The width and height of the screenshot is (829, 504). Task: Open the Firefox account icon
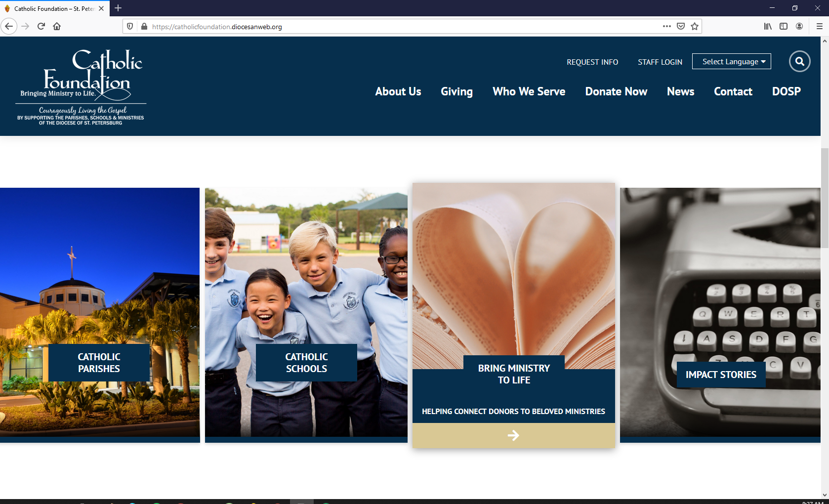point(799,27)
